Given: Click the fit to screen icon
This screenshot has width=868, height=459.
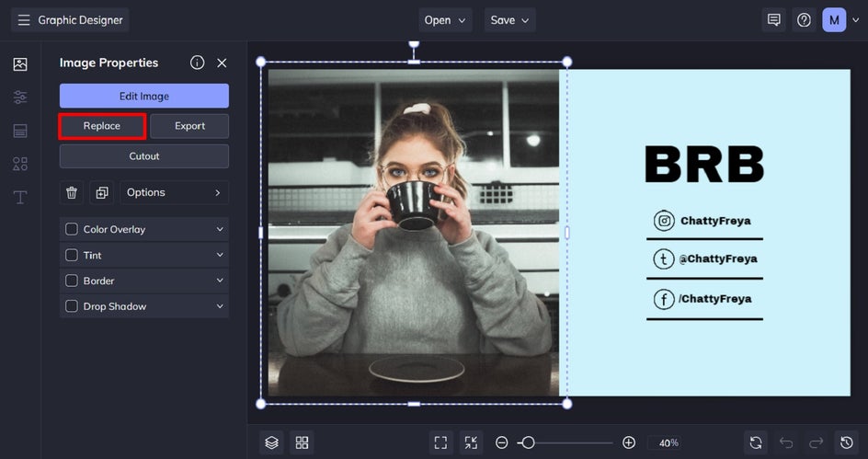Looking at the screenshot, I should [x=440, y=442].
